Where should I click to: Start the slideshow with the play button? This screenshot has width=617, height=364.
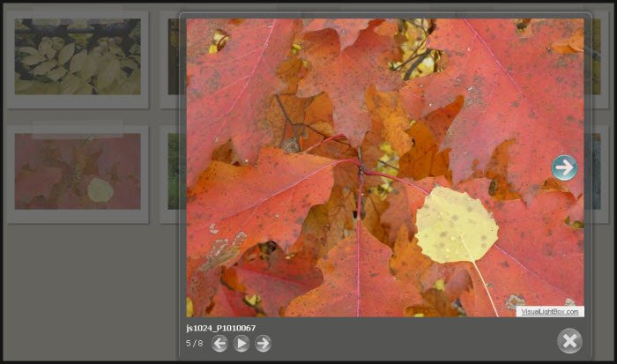tap(242, 344)
